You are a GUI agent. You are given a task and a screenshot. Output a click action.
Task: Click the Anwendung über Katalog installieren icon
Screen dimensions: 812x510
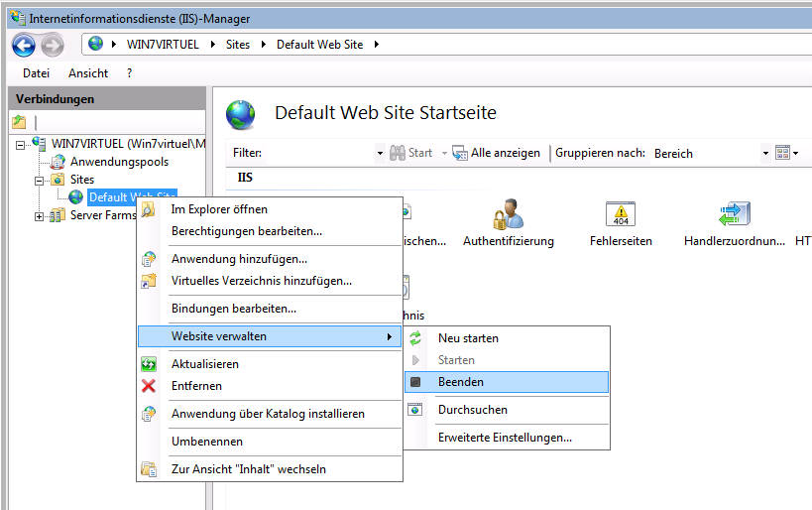pos(149,414)
